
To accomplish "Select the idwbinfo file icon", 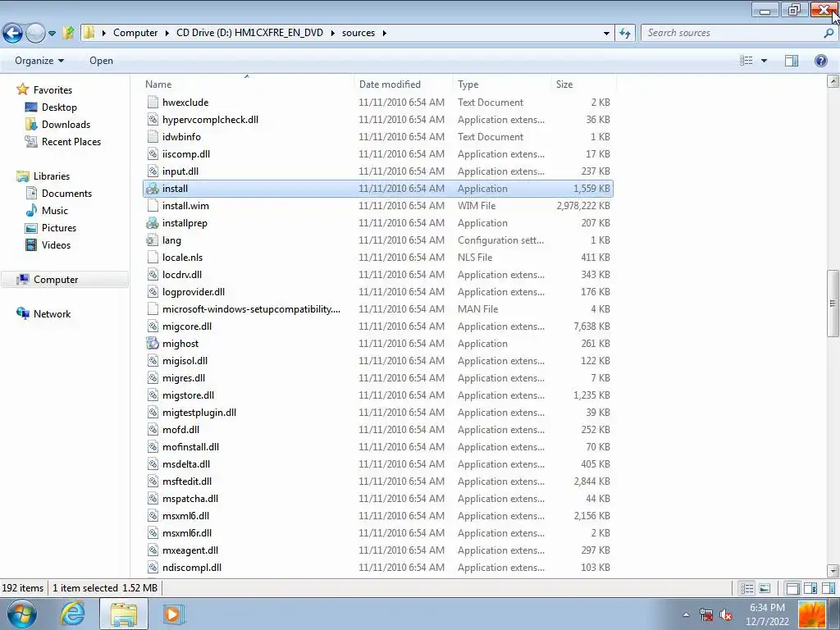I will 153,137.
